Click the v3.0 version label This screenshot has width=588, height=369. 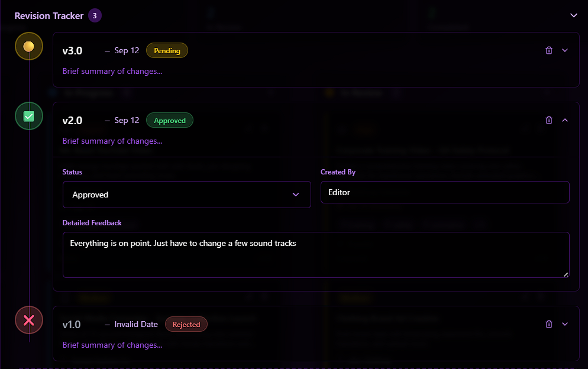[72, 51]
